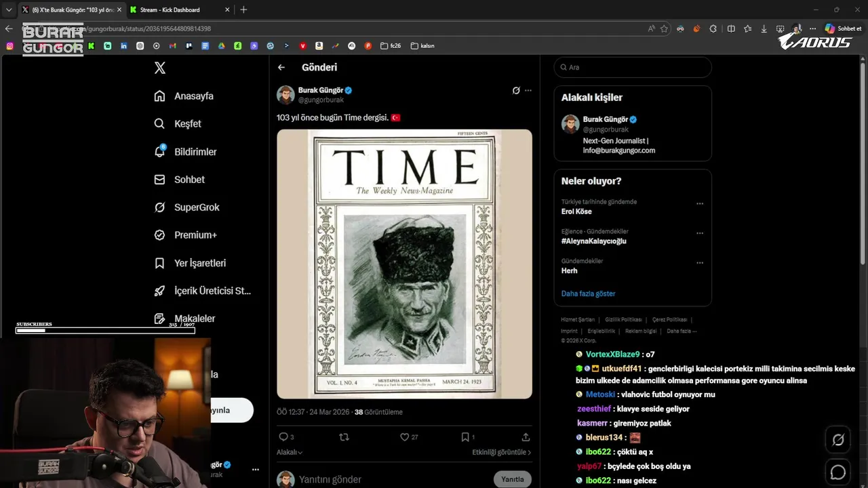Open the tab search dropdown arrow
868x488 pixels.
[8, 9]
